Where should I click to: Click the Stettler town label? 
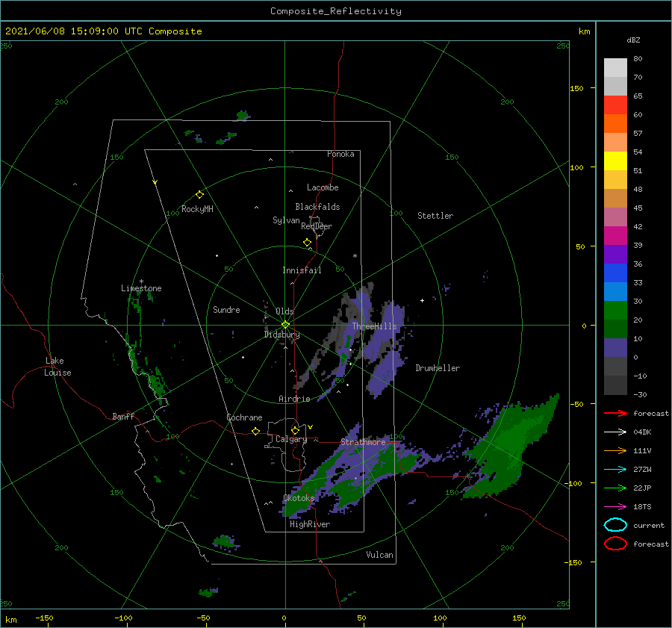click(x=435, y=216)
